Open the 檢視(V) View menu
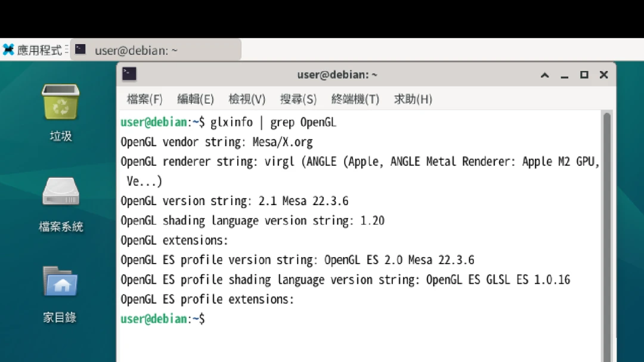 247,99
